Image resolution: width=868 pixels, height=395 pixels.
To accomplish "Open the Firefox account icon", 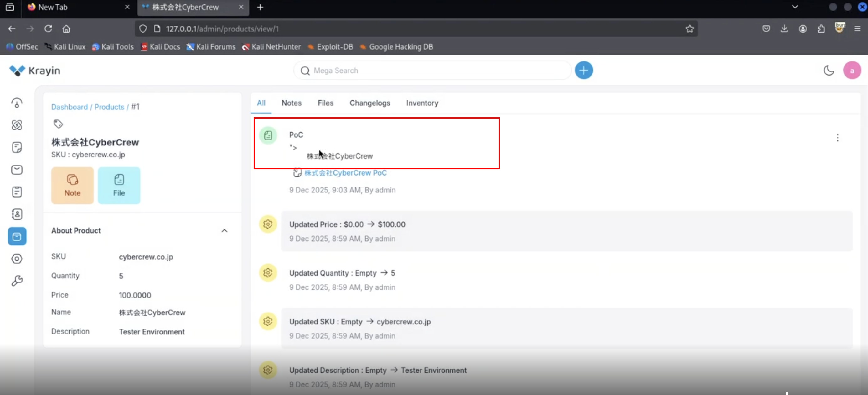I will pos(803,29).
